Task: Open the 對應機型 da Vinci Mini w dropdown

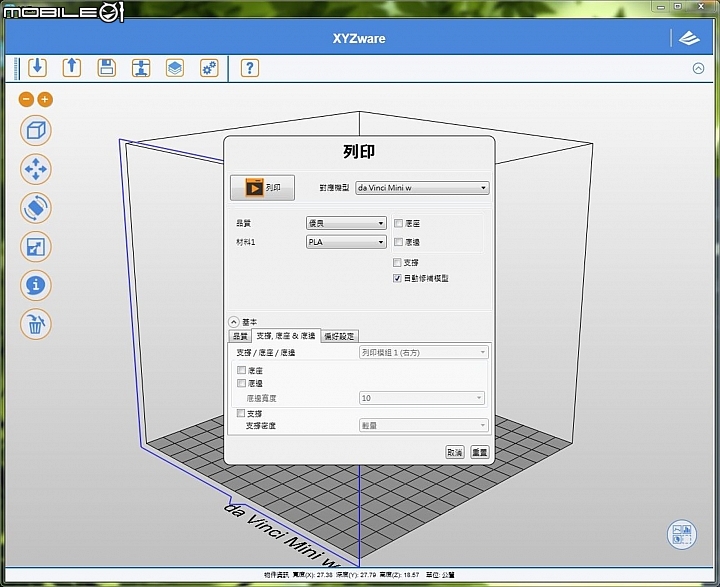Action: coord(422,187)
